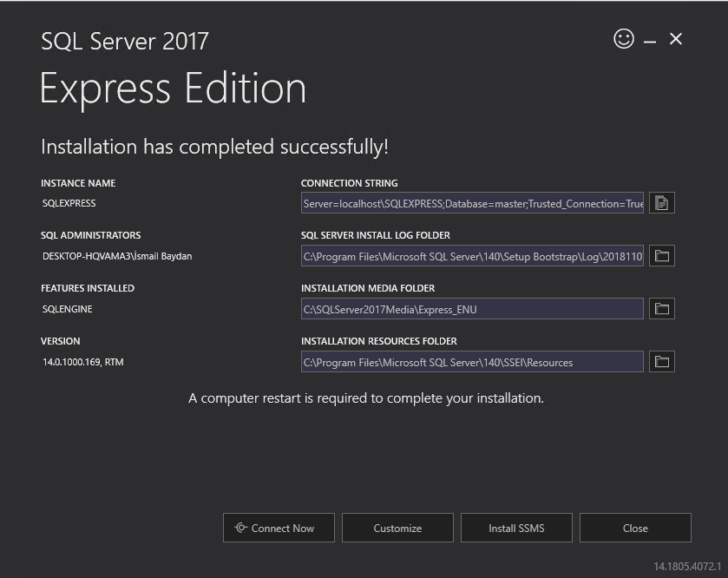The height and width of the screenshot is (578, 728).
Task: Click the Connect Now button
Action: tap(279, 527)
